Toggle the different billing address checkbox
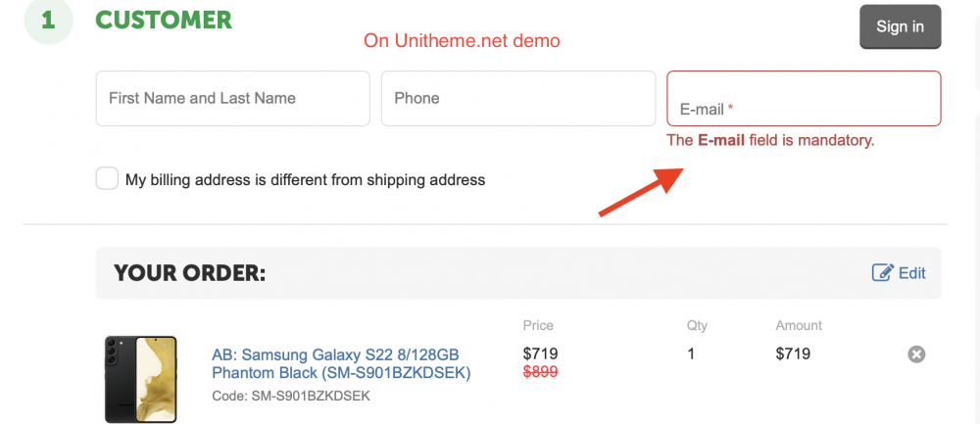The width and height of the screenshot is (980, 424). 107,179
